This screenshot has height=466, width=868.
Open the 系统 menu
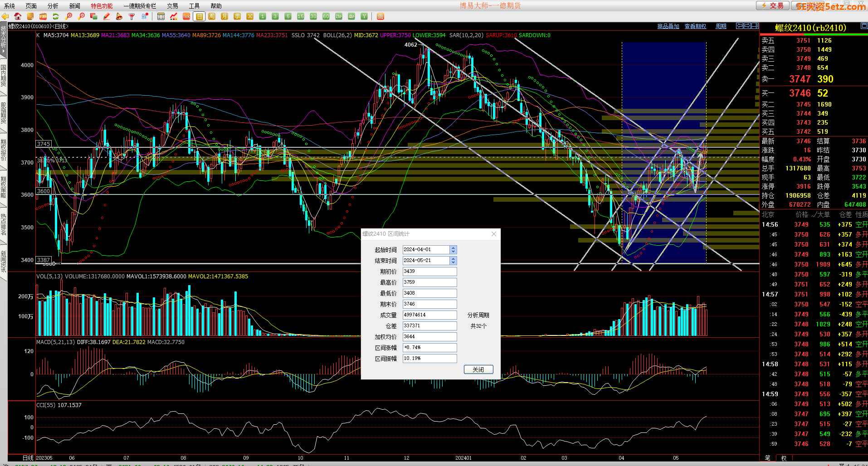[x=10, y=6]
